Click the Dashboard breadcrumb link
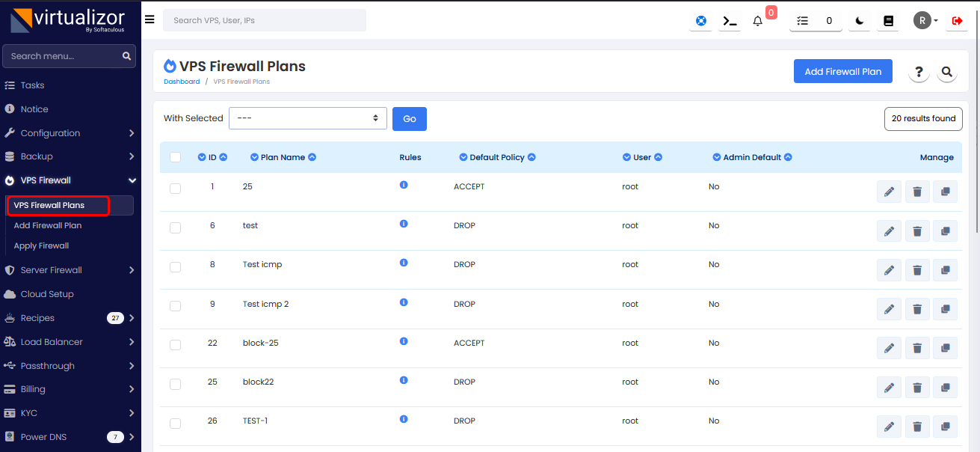This screenshot has height=452, width=980. 182,82
